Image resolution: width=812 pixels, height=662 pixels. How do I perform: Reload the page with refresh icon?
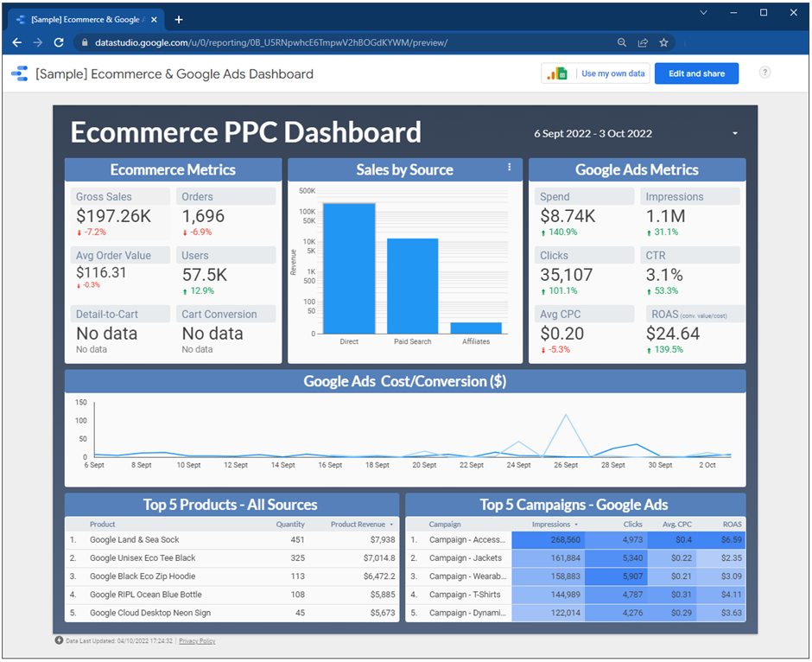pos(59,42)
